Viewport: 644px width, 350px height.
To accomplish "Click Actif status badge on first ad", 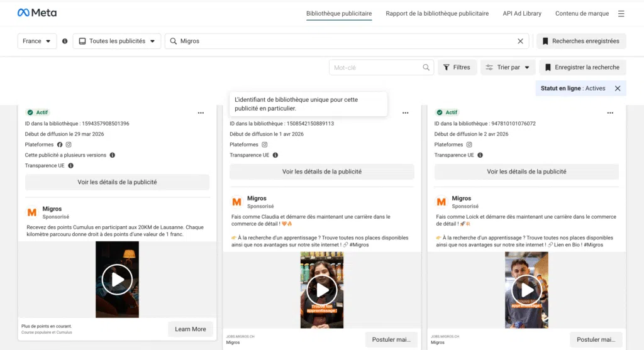I will point(37,112).
